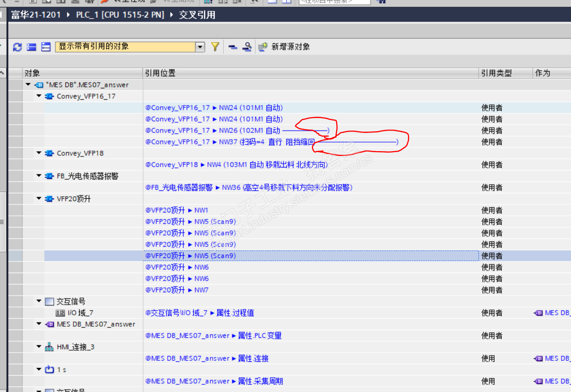Viewport: 571px width, 392px height.
Task: Click the yellow funnel filter icon
Action: (215, 47)
